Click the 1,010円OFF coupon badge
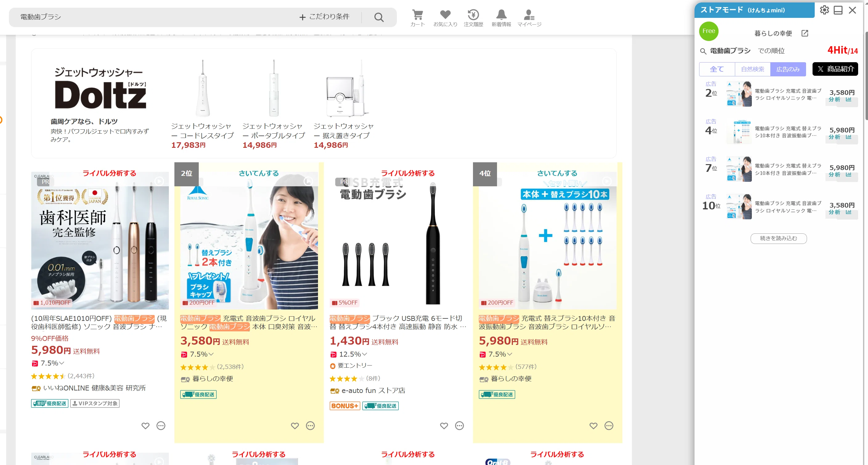Viewport: 868px width, 465px height. (x=52, y=303)
